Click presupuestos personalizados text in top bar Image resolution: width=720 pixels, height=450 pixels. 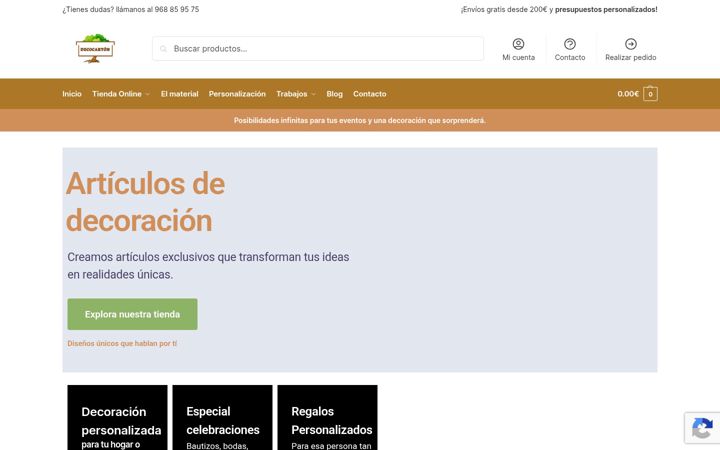pos(606,9)
